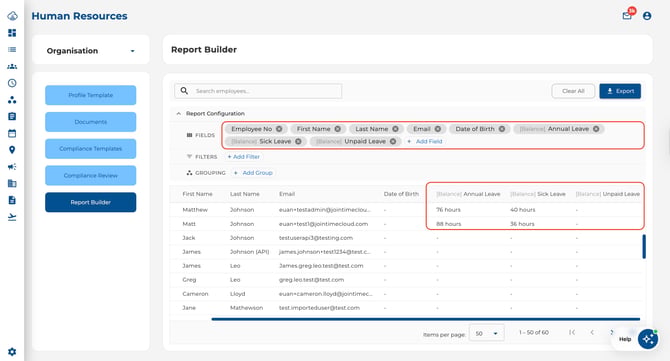Open the clock timesheet sidebar icon

pos(12,83)
